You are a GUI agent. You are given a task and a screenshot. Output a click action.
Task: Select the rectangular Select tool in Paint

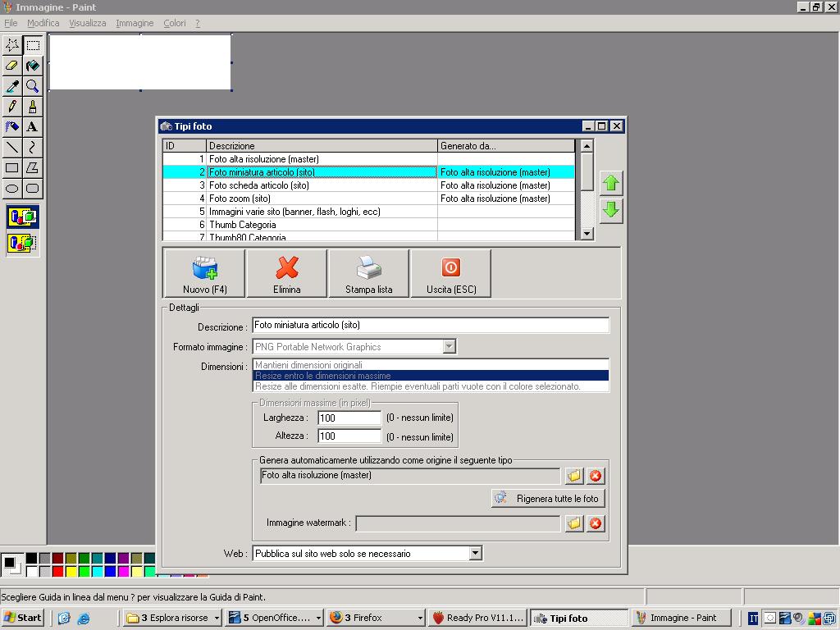pyautogui.click(x=33, y=45)
